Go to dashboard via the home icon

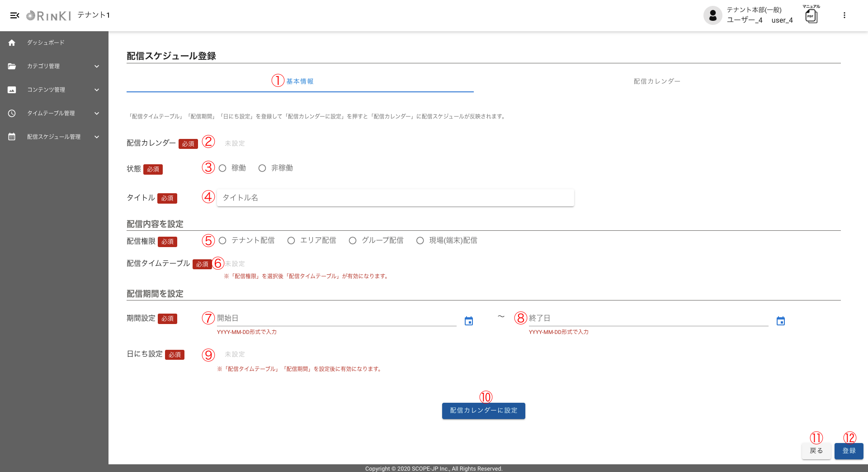coord(12,43)
